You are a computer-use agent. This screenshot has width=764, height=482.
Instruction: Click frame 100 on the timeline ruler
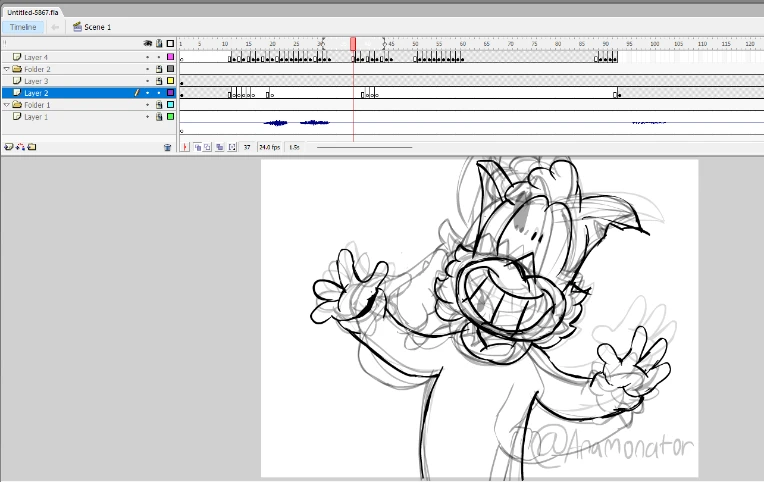654,44
